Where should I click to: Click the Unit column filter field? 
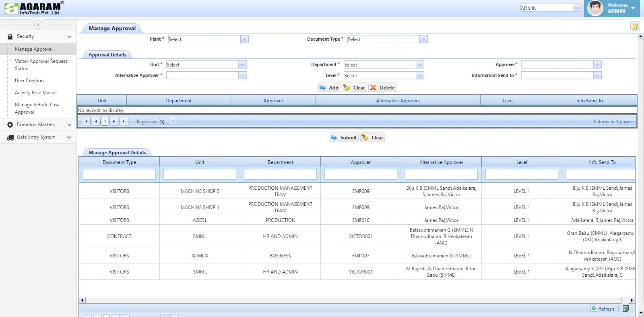[200, 174]
